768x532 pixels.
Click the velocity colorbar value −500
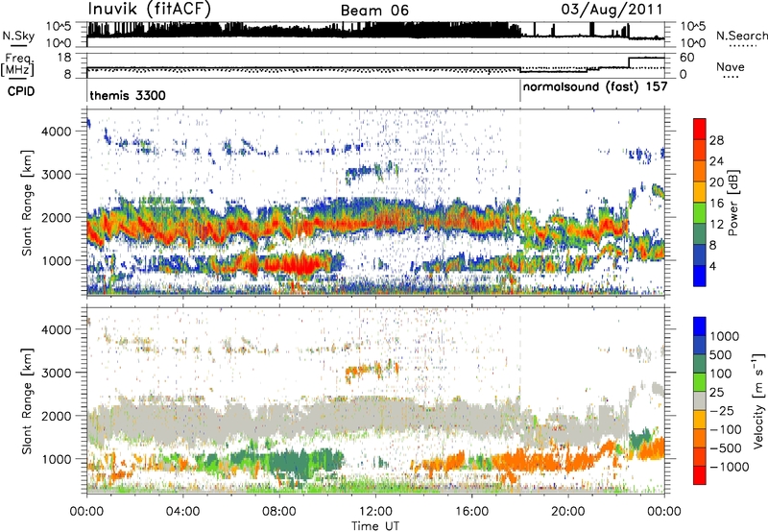point(729,447)
